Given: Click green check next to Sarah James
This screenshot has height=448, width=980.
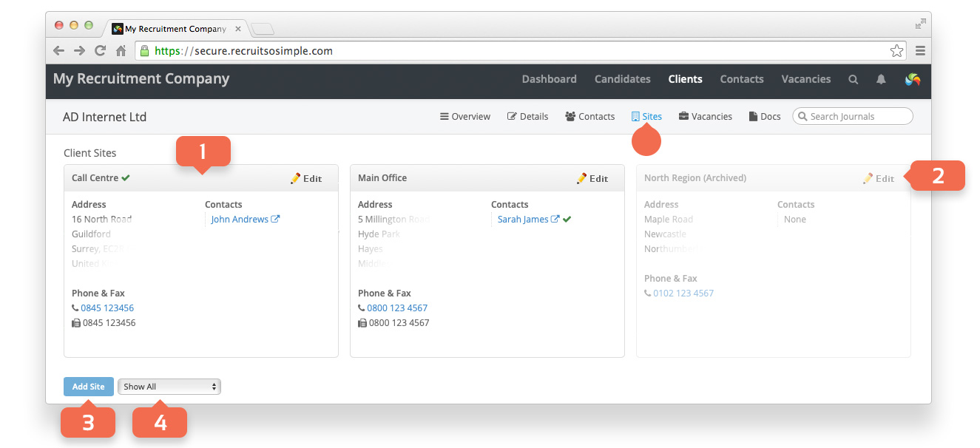Looking at the screenshot, I should (567, 220).
